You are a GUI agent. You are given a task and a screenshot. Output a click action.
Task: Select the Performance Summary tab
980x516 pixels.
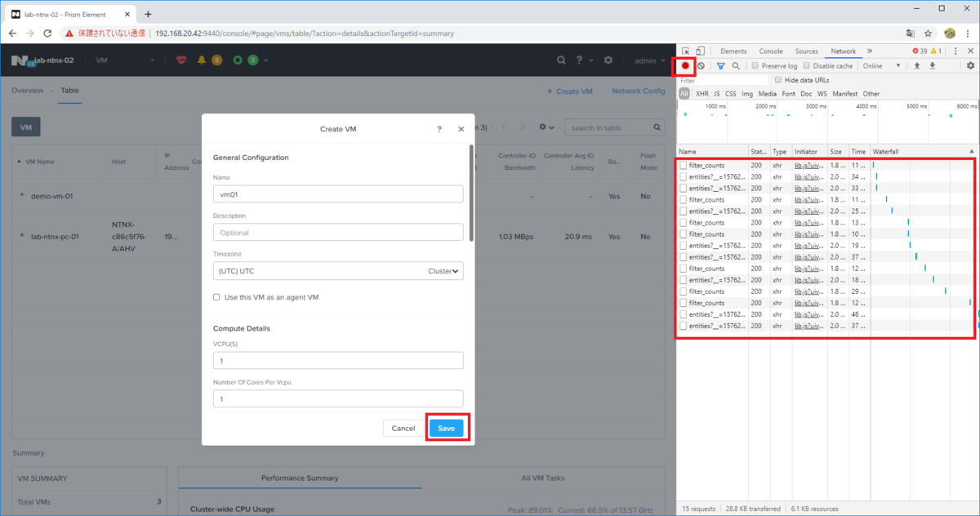300,478
